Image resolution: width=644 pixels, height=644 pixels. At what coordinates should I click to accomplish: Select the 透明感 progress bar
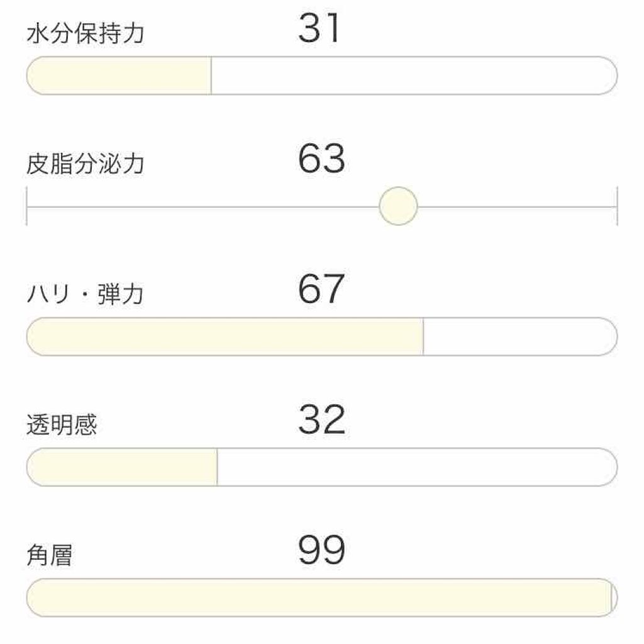[322, 465]
